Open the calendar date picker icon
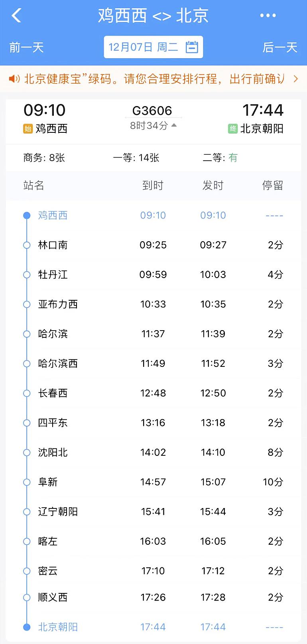307x644 pixels. point(192,47)
